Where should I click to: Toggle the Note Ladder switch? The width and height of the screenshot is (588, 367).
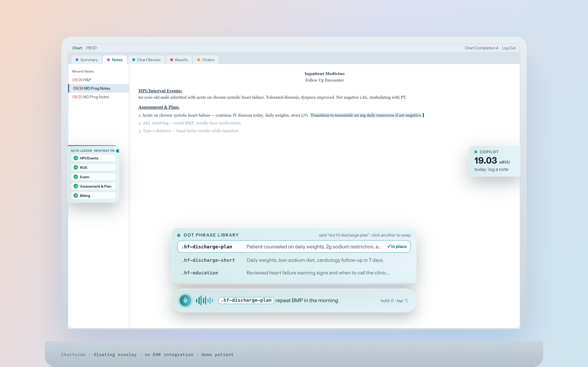[x=118, y=151]
